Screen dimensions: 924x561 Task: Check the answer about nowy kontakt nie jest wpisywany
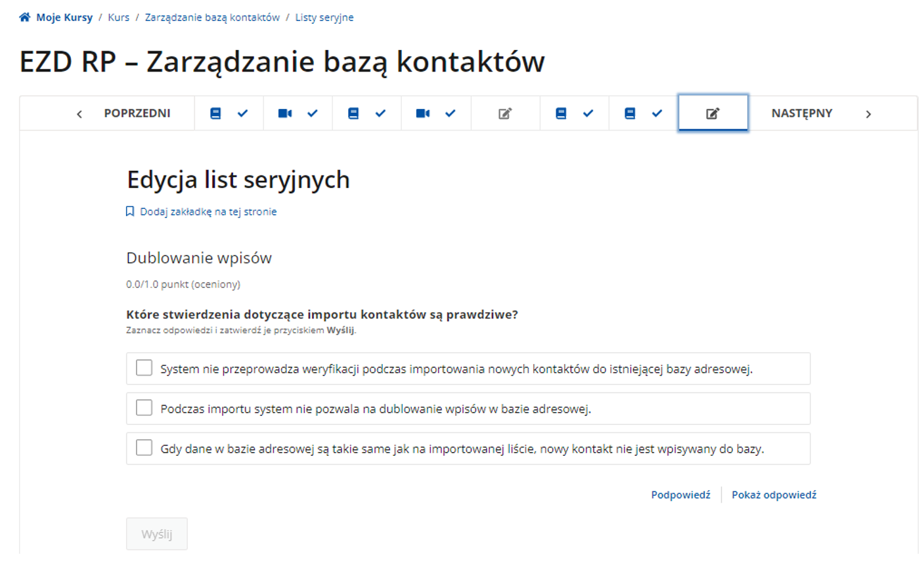click(144, 449)
